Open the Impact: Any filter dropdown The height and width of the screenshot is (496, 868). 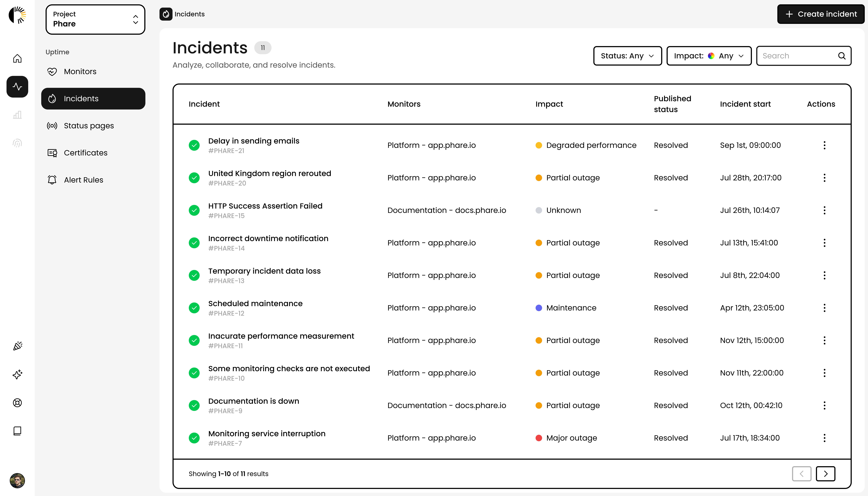709,56
